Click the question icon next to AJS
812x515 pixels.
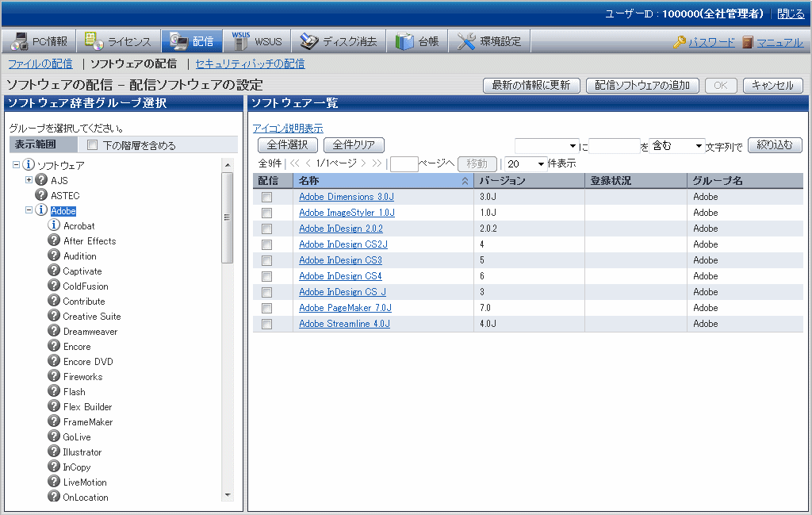(41, 180)
